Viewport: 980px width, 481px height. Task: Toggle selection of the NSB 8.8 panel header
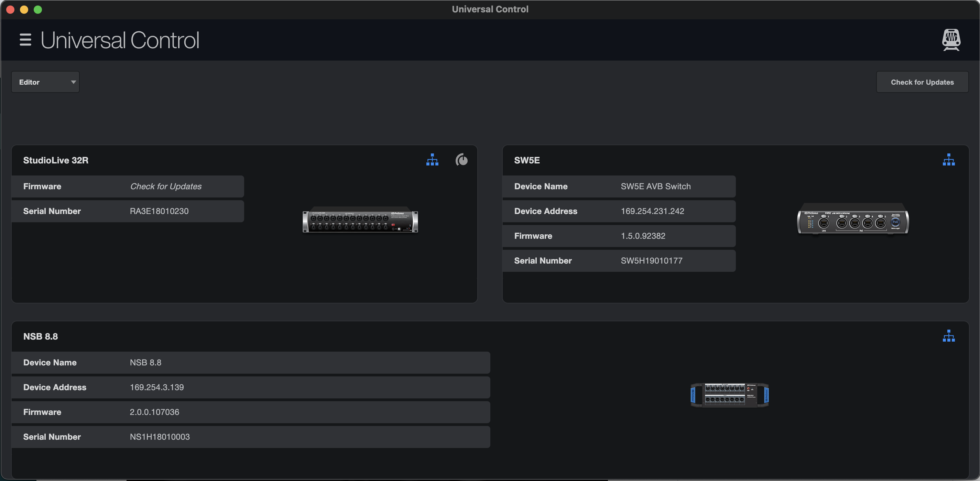pos(40,336)
